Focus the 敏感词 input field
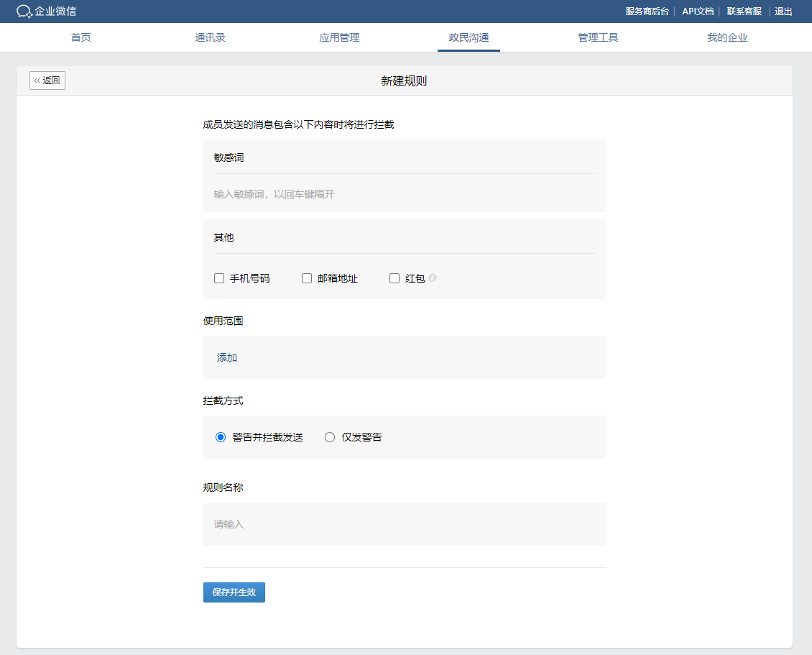 [x=404, y=194]
